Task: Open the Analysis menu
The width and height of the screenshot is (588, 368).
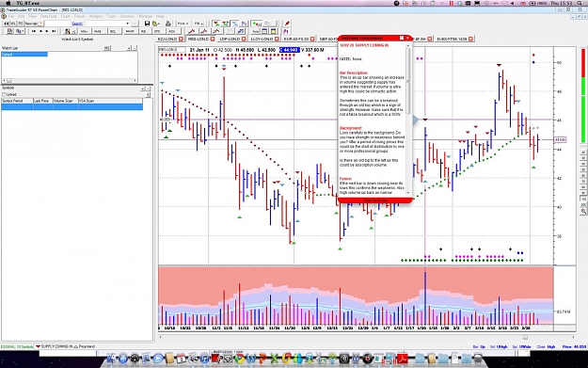Action: tap(96, 17)
